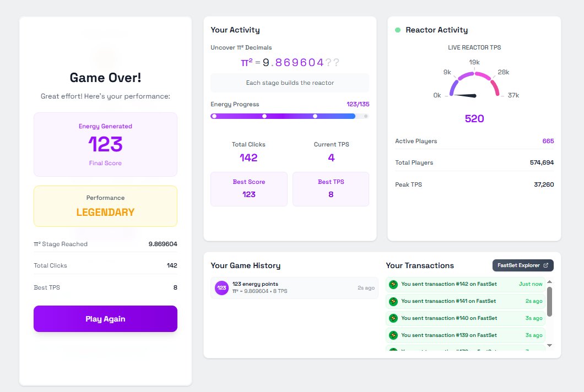This screenshot has width=584, height=392.
Task: Click the 'Each stage builds the reactor' banner
Action: 290,83
